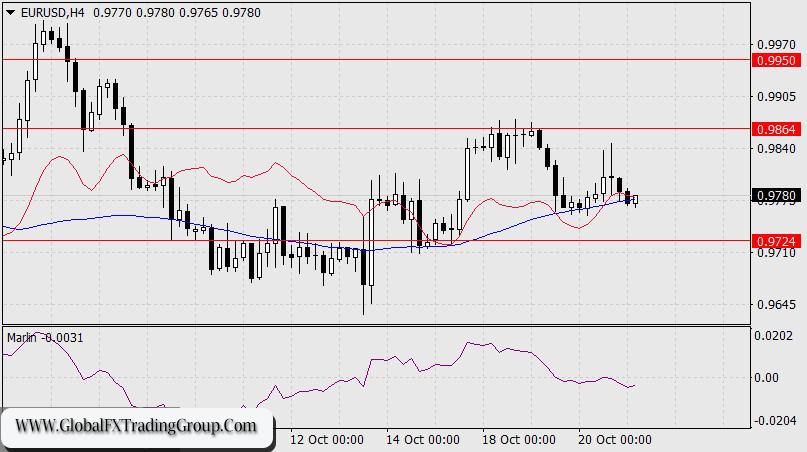The width and height of the screenshot is (807, 452).
Task: Select the 0.9864 red price level label
Action: click(x=777, y=129)
